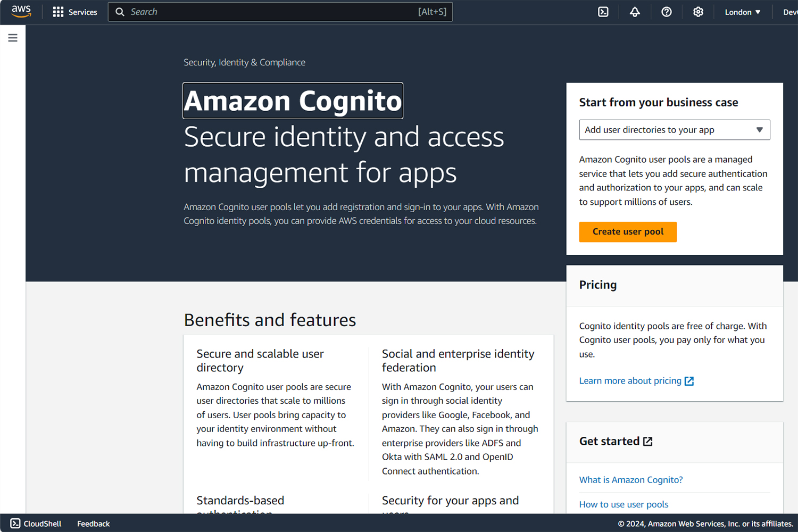The width and height of the screenshot is (798, 532).
Task: Open the business case dropdown
Action: click(x=675, y=130)
